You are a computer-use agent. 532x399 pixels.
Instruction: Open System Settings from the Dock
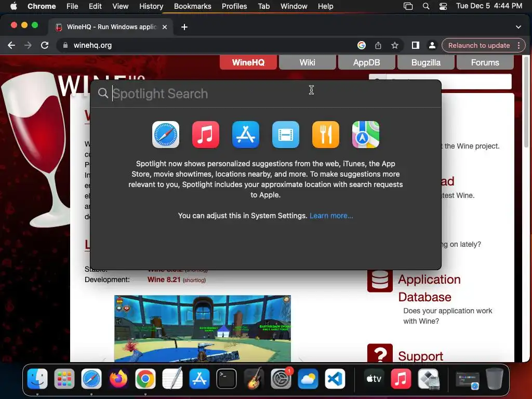pyautogui.click(x=281, y=379)
